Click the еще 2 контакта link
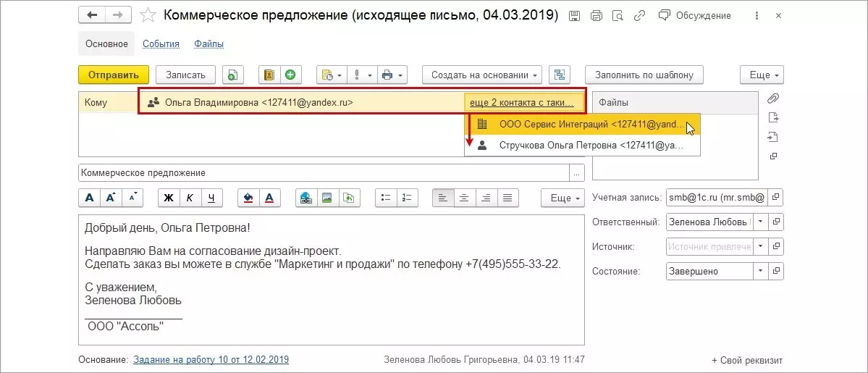868x373 pixels. [x=523, y=102]
